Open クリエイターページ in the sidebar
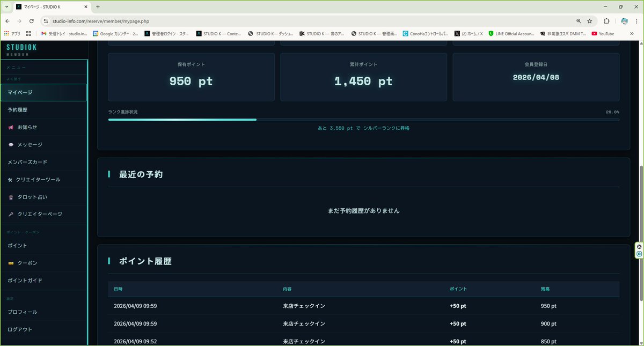This screenshot has height=346, width=644. coord(43,214)
